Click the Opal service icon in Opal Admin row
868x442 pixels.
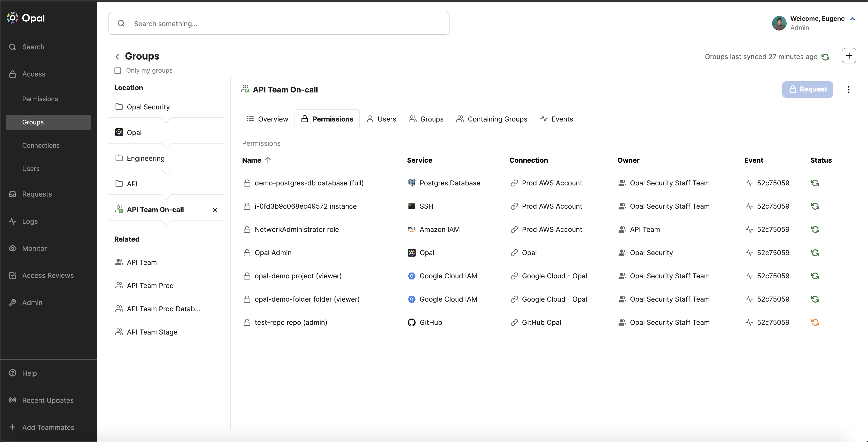pyautogui.click(x=411, y=253)
